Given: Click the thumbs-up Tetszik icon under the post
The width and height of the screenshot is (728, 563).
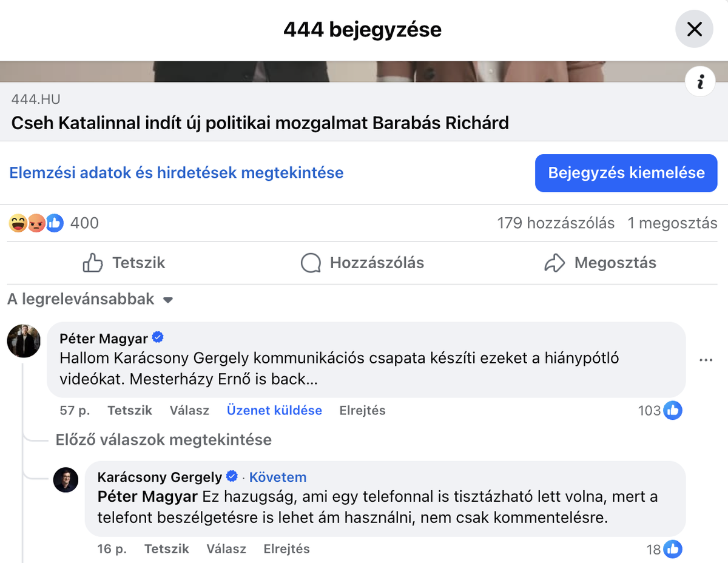Looking at the screenshot, I should pos(93,263).
